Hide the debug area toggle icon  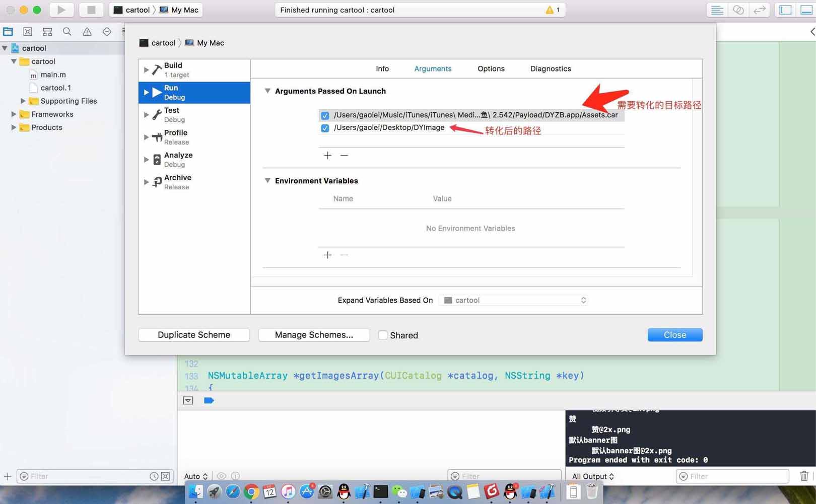(x=188, y=400)
